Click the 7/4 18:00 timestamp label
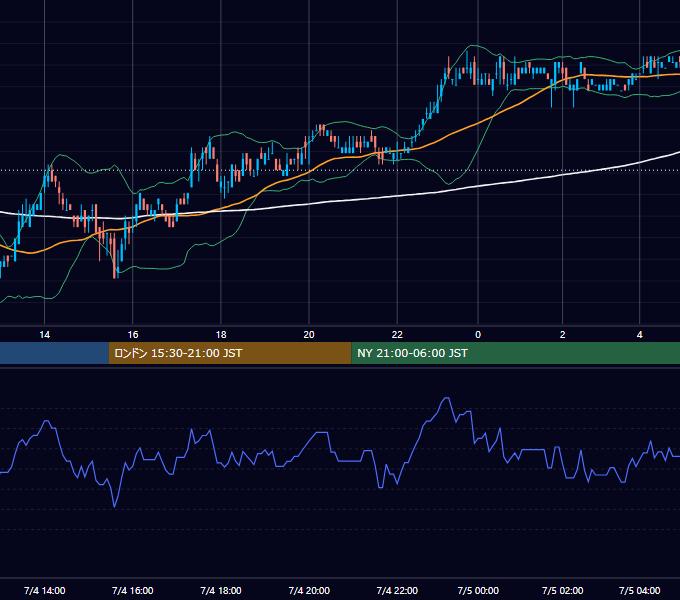Image resolution: width=680 pixels, height=600 pixels. [221, 590]
